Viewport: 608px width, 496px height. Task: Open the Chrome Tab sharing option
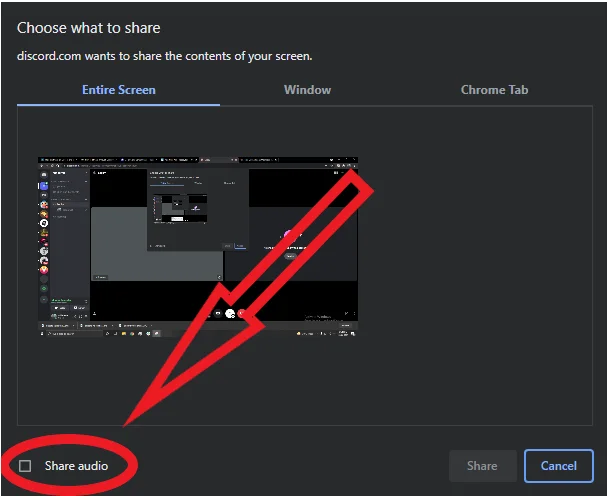pos(494,90)
